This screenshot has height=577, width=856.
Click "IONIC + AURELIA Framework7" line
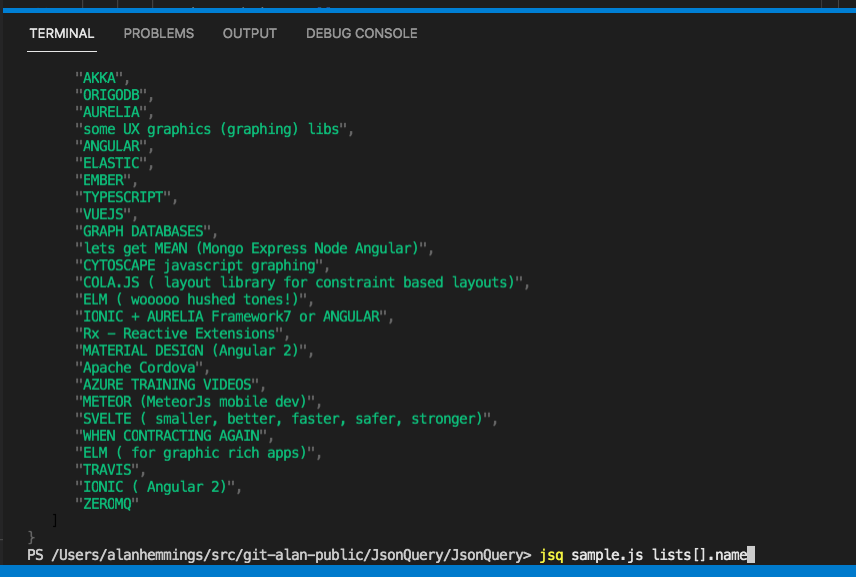234,317
